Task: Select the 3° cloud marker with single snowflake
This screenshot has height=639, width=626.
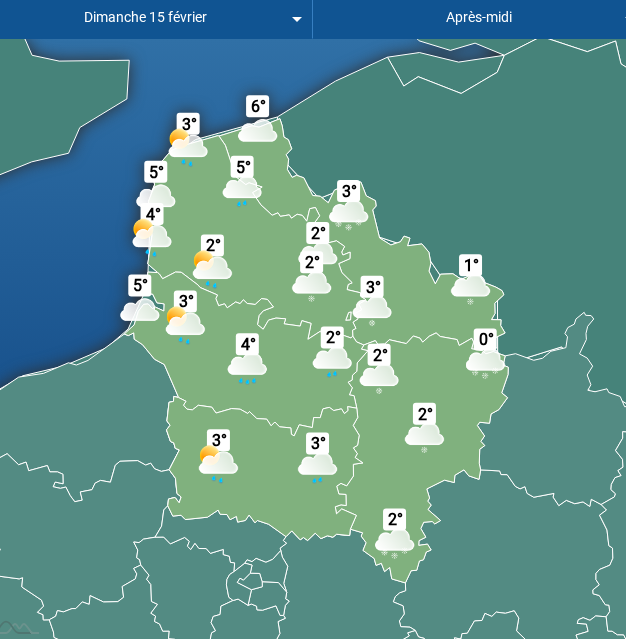Action: [x=372, y=302]
